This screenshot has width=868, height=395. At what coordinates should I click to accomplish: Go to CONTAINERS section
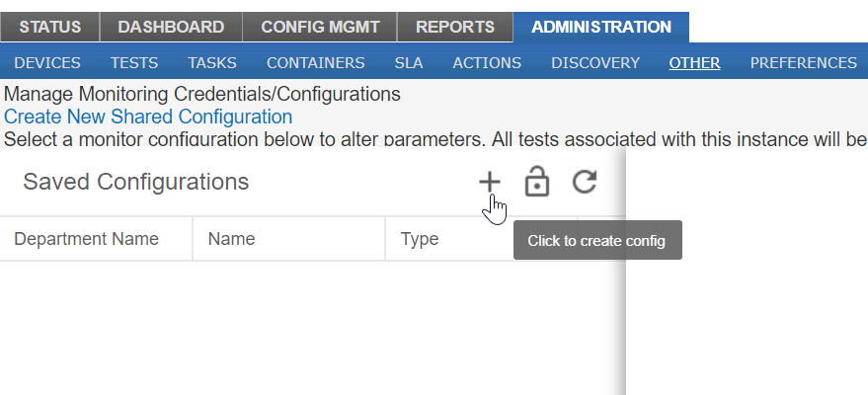pyautogui.click(x=316, y=63)
